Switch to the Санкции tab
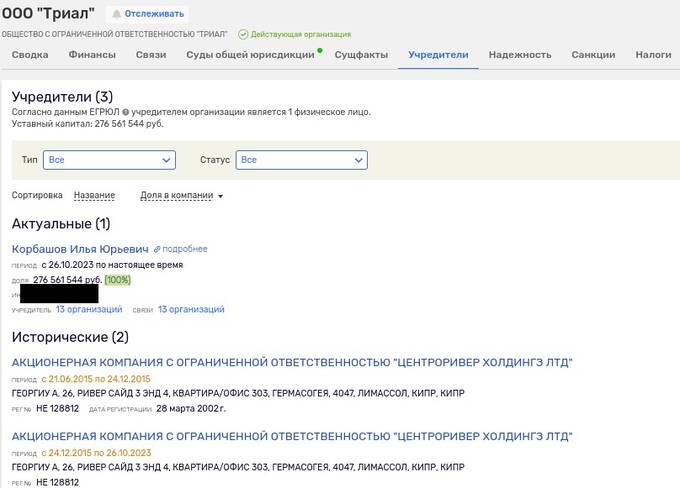The height and width of the screenshot is (488, 680). [x=593, y=55]
